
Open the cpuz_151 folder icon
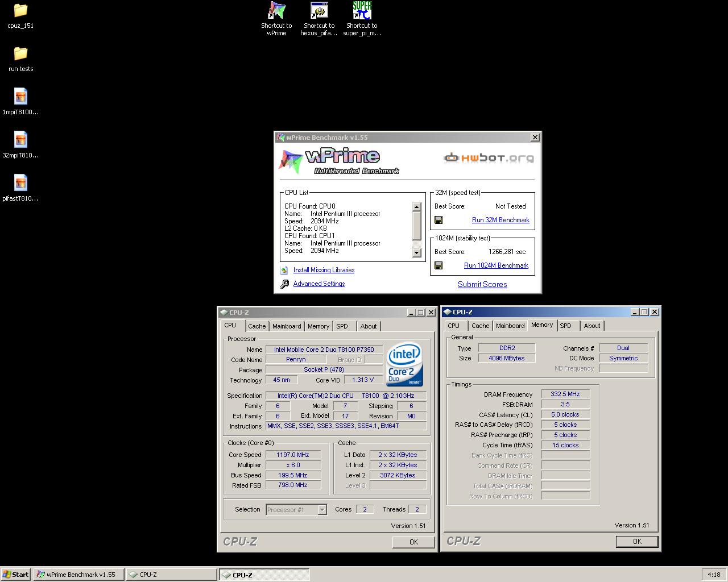20,10
